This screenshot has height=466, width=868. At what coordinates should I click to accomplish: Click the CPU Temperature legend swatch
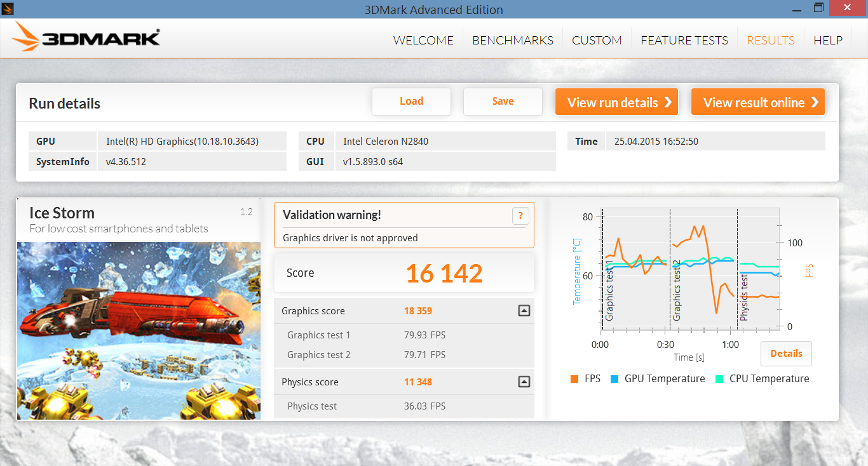[719, 379]
